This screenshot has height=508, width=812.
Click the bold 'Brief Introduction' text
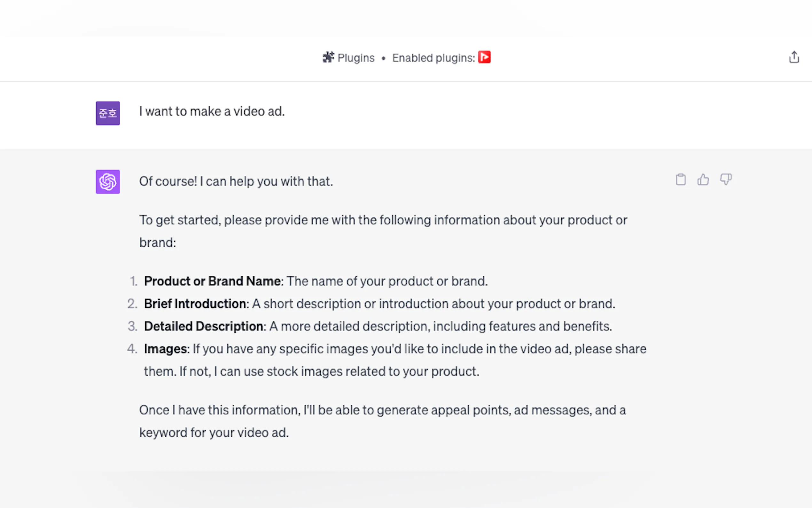(195, 304)
